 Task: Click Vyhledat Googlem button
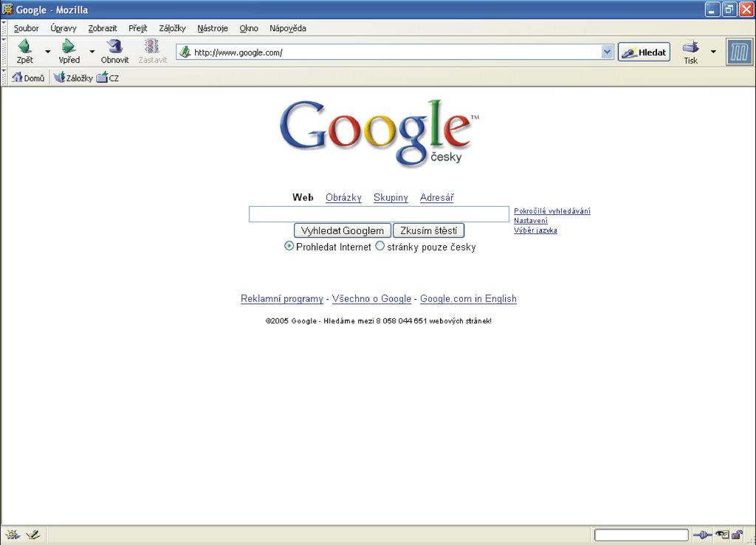(x=343, y=230)
